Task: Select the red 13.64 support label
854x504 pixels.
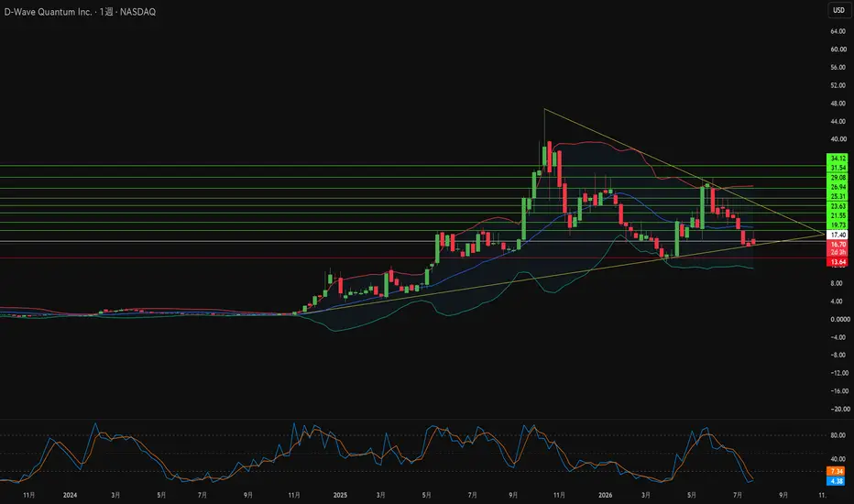Action: point(838,262)
